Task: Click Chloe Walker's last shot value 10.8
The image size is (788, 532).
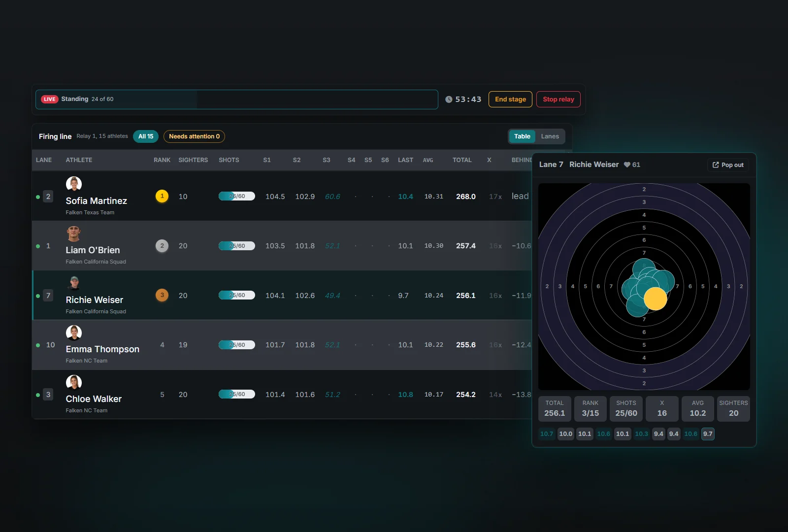Action: pos(405,395)
